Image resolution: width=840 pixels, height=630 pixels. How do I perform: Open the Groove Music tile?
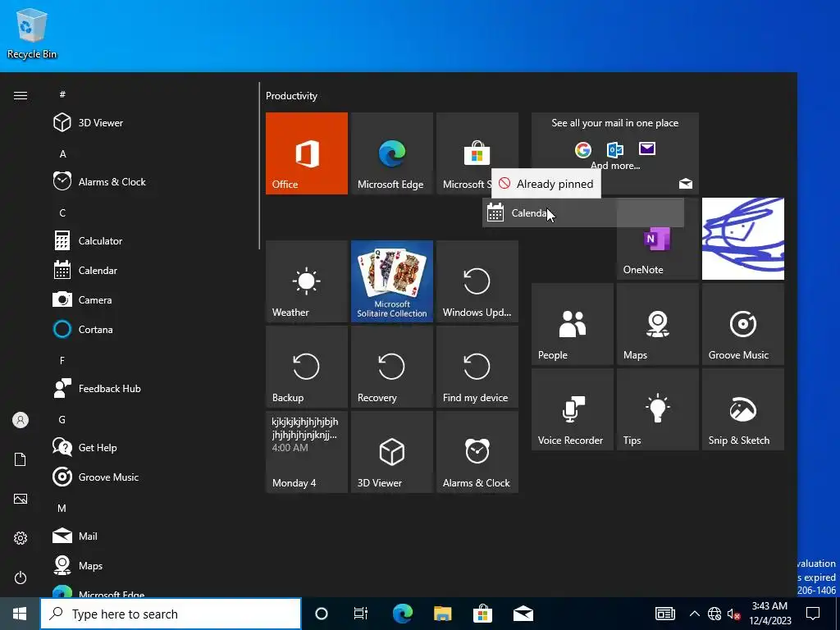pos(743,324)
